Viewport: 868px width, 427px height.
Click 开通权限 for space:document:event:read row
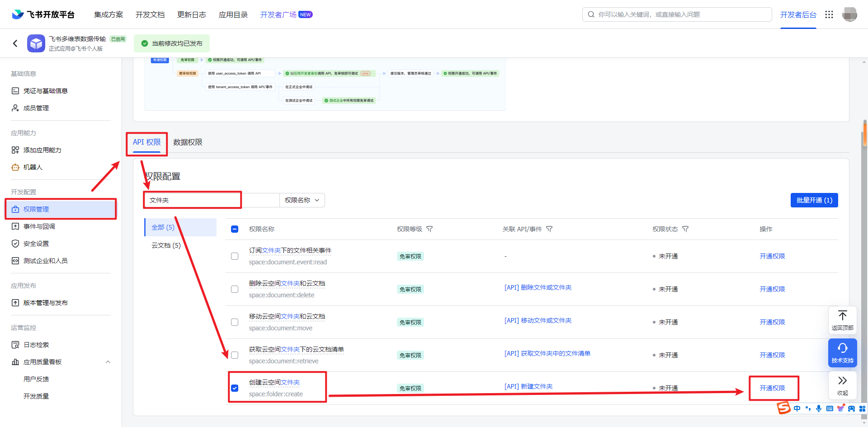click(x=772, y=256)
